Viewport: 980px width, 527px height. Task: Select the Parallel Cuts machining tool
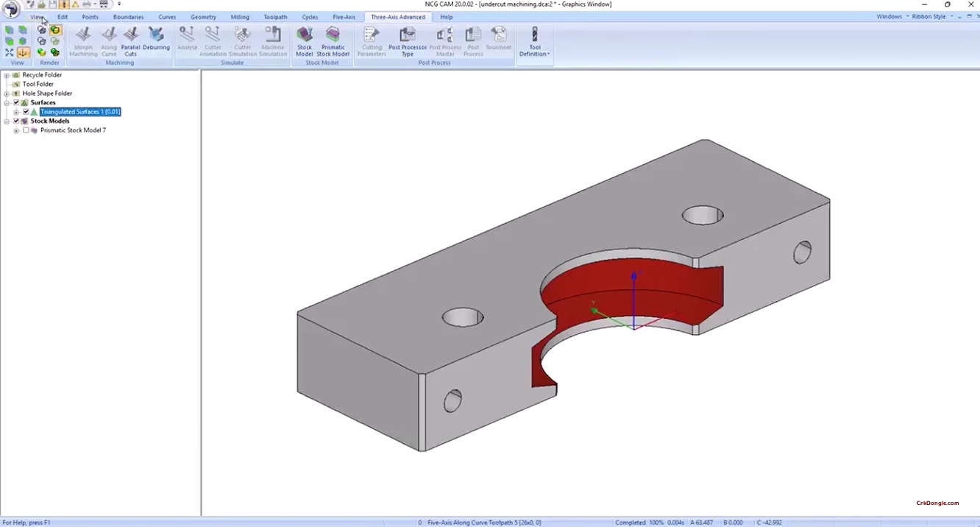point(130,40)
